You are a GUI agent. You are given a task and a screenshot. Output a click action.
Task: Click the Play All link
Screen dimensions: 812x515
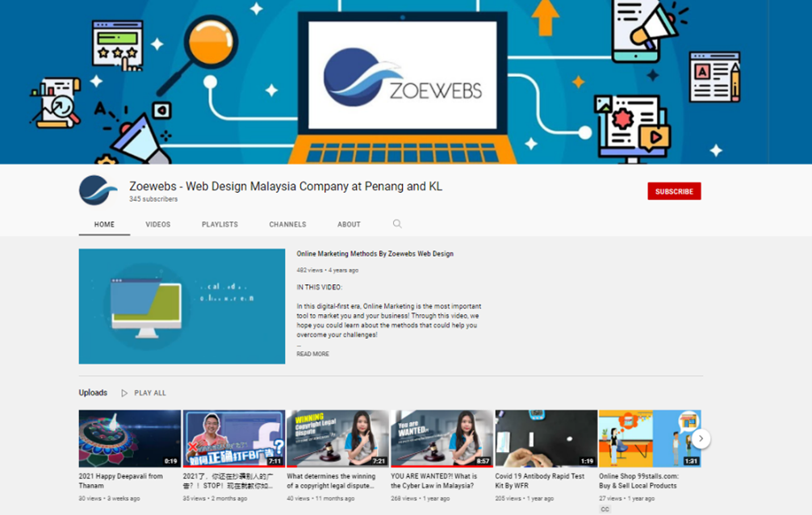(x=150, y=393)
